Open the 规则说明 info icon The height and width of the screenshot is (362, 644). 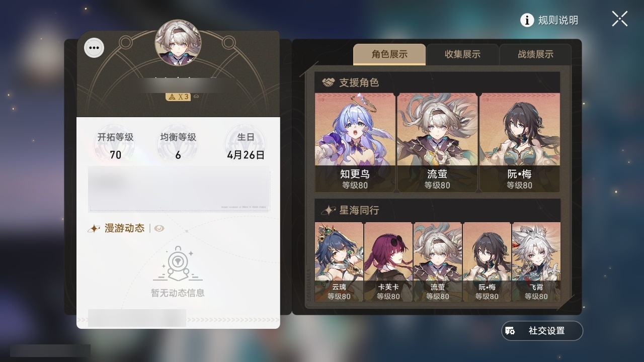pyautogui.click(x=527, y=20)
